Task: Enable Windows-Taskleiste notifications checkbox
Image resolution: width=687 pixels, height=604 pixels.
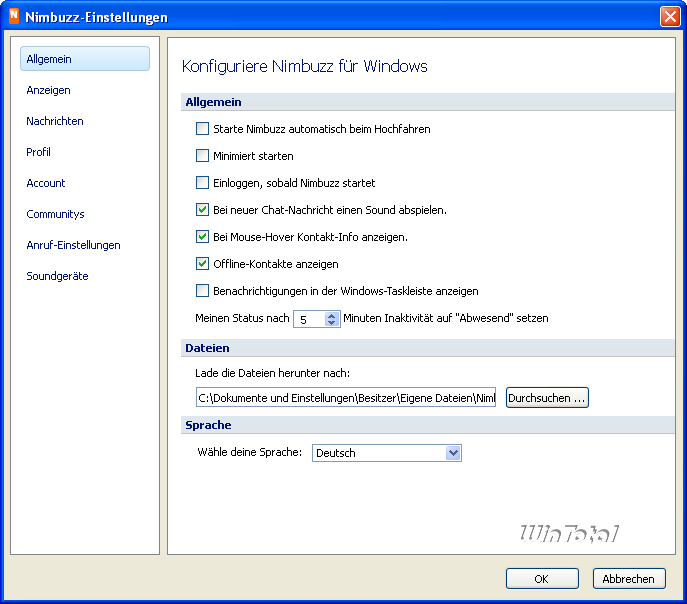Action: (x=203, y=291)
